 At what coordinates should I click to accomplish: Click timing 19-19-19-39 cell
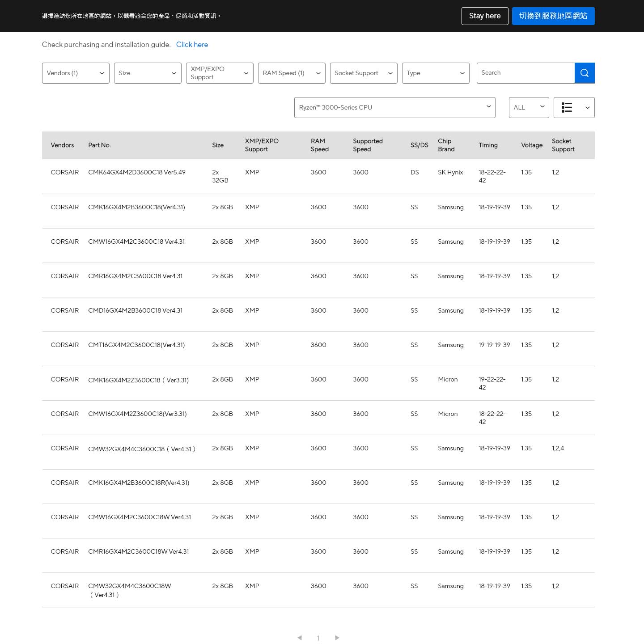(x=494, y=345)
